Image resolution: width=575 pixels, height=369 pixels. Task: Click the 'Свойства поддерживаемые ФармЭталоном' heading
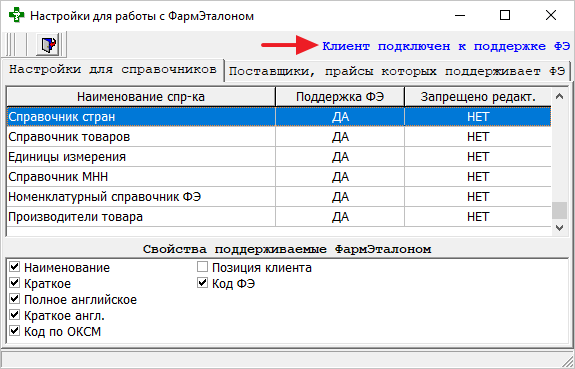tap(287, 249)
